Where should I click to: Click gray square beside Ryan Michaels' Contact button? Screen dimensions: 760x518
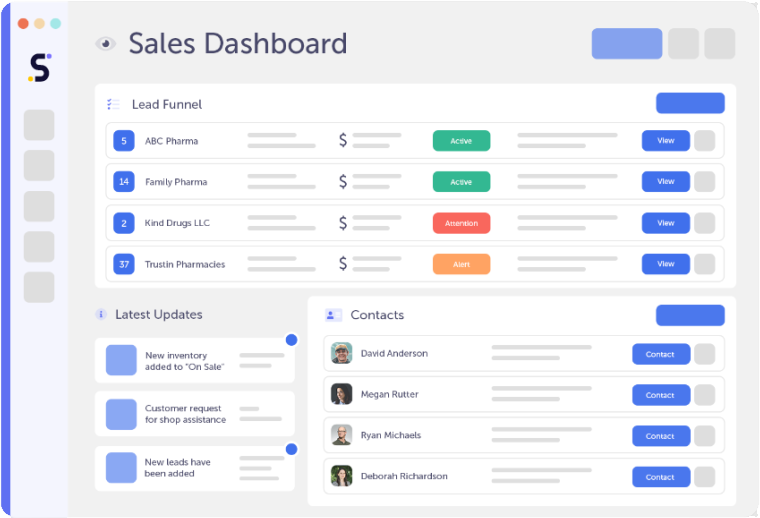705,436
